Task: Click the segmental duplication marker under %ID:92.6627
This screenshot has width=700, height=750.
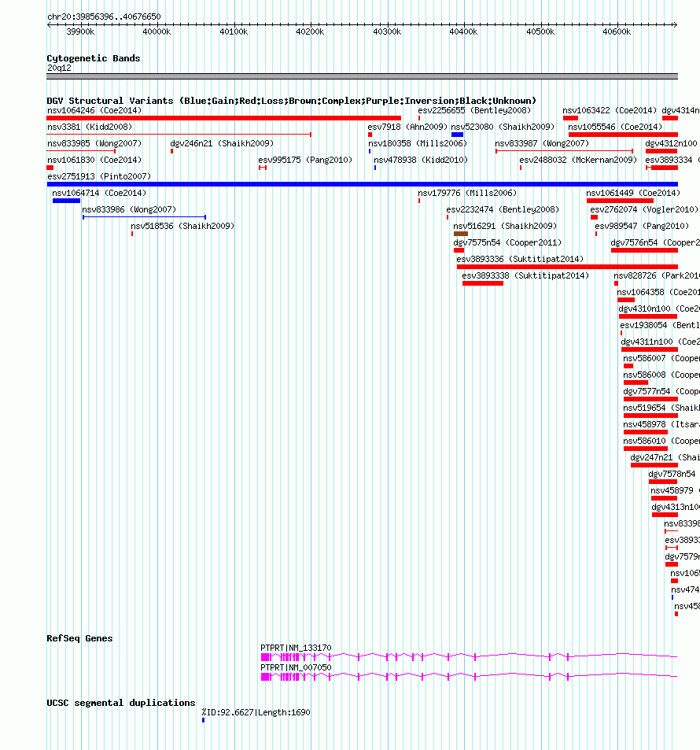Action: [203, 720]
